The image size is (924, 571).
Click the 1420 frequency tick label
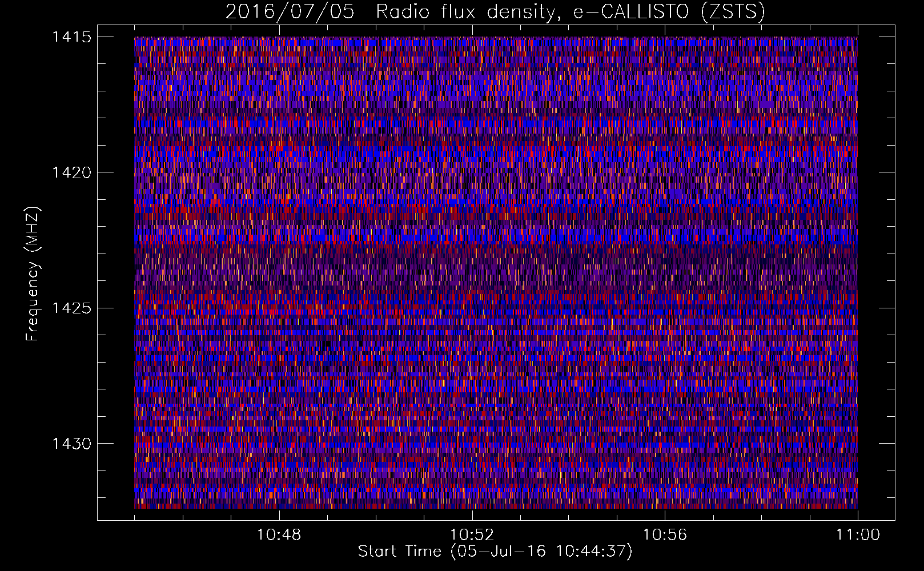72,172
